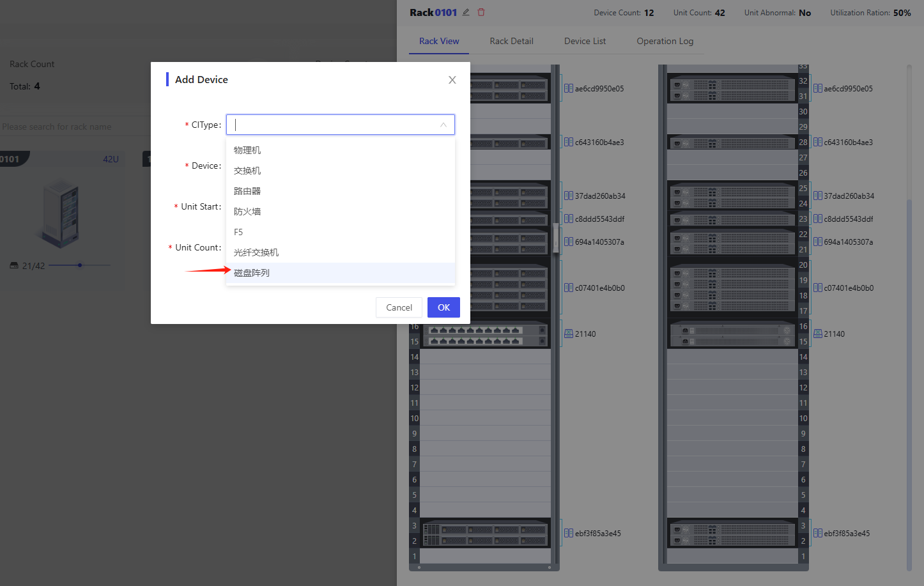
Task: Click server icon beside 37dad260ab34 in front-view rack
Action: [x=569, y=196]
